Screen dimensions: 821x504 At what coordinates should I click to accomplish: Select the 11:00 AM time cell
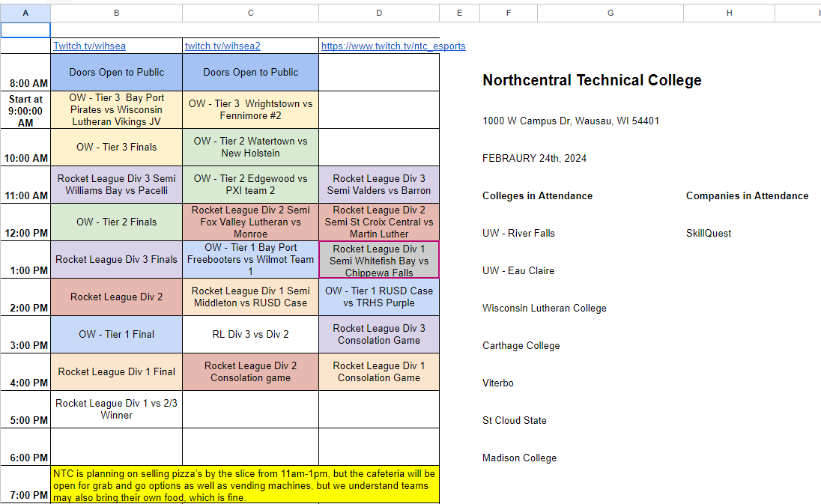[x=25, y=185]
